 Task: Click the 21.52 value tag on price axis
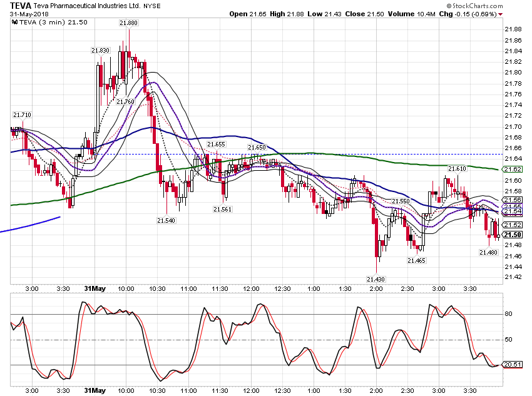click(x=513, y=225)
